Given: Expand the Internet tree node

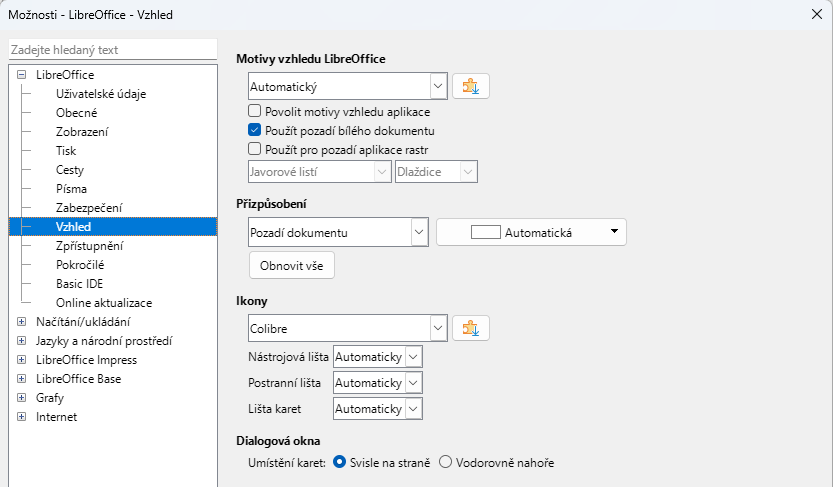Looking at the screenshot, I should pyautogui.click(x=21, y=416).
